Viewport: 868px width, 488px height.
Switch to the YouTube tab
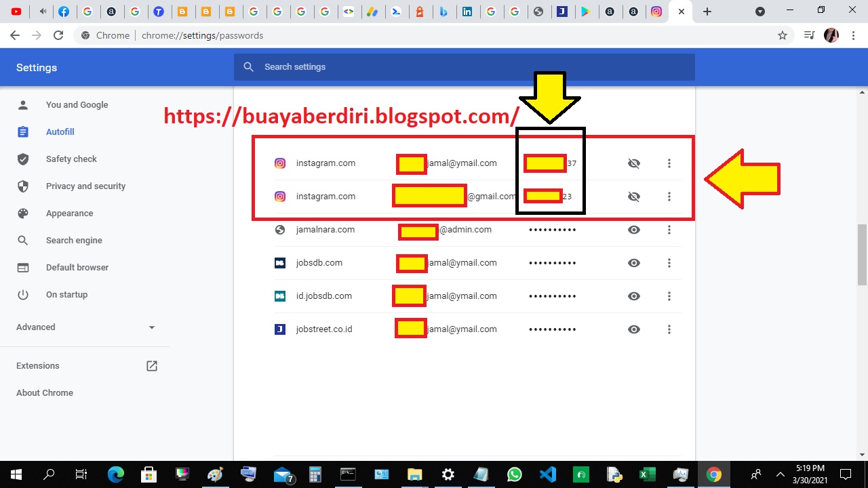tap(16, 12)
